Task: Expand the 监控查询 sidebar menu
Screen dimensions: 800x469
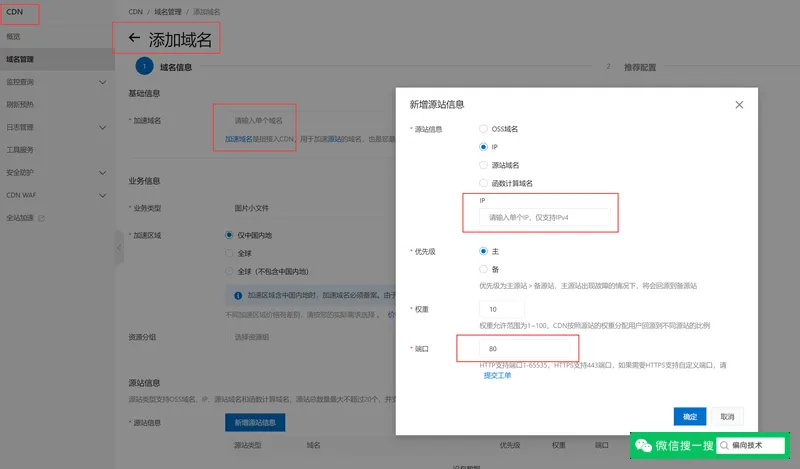Action: point(103,82)
